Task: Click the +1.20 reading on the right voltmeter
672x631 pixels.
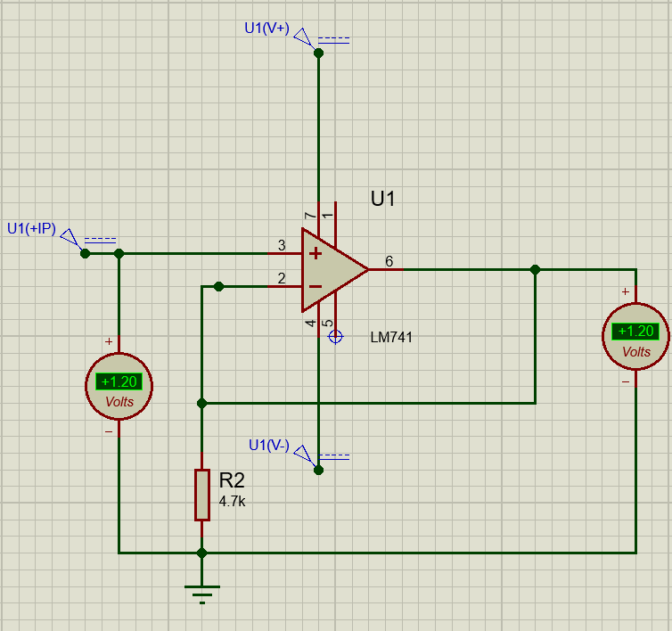Action: [x=635, y=332]
